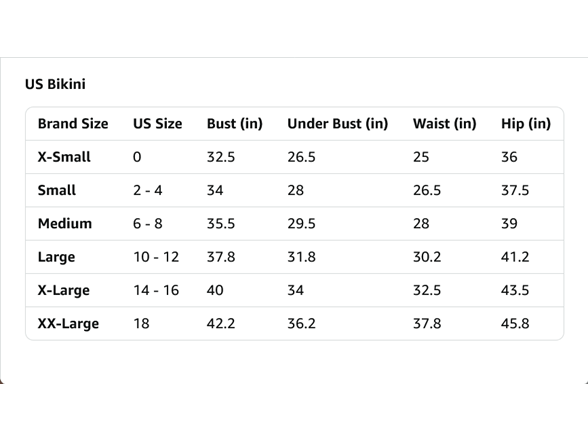588x441 pixels.
Task: Select hip value 45.8 in last row
Action: tap(515, 324)
